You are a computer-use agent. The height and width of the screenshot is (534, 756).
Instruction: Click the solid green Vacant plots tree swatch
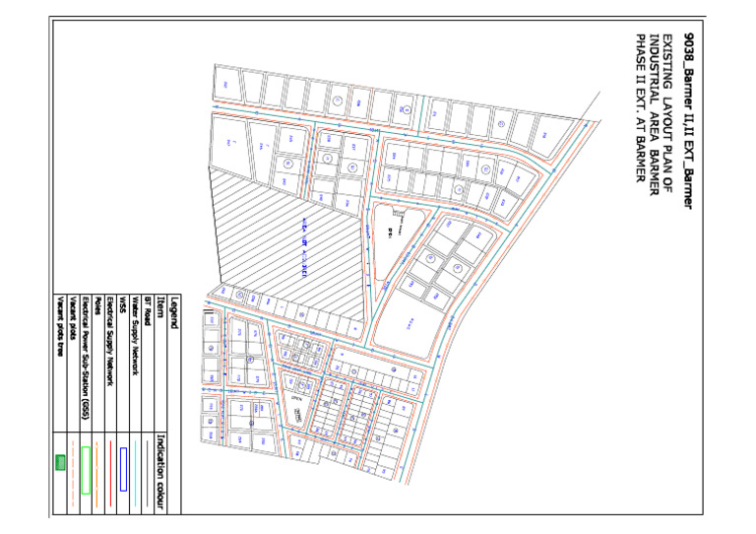coord(60,463)
